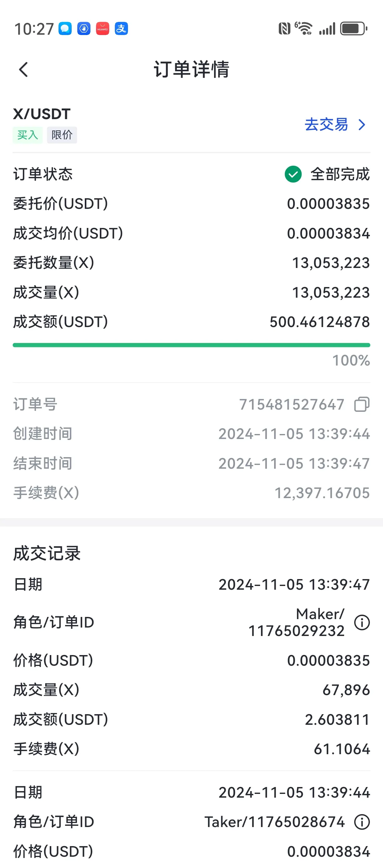Tap the X/USDT pair title
This screenshot has height=868, width=383.
[42, 114]
